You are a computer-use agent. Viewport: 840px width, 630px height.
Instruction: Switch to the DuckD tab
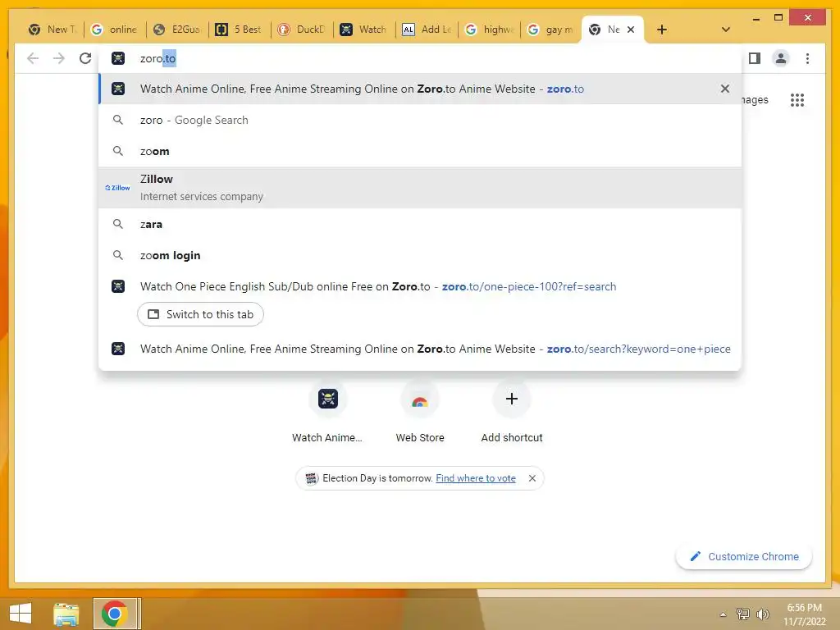coord(302,30)
